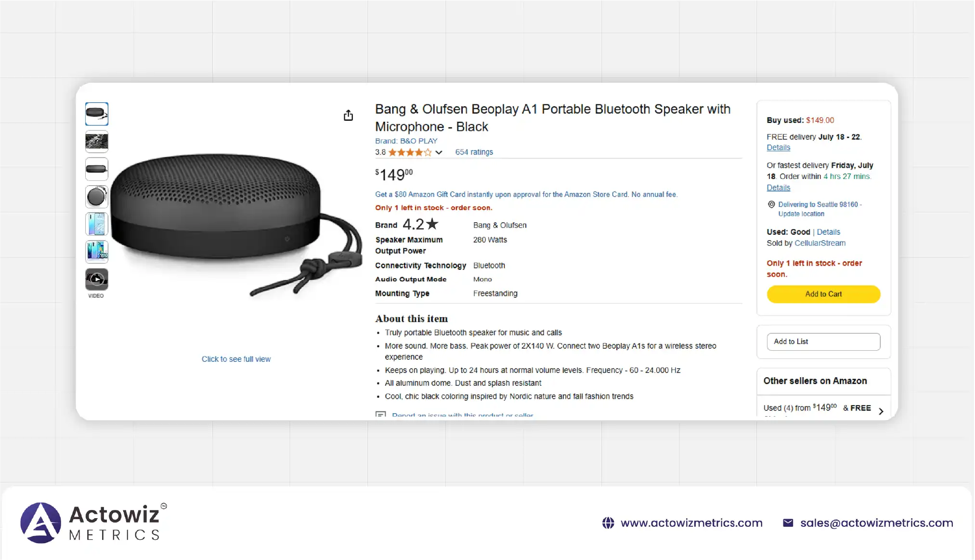975x560 pixels.
Task: Click the share icon above product image
Action: [348, 115]
